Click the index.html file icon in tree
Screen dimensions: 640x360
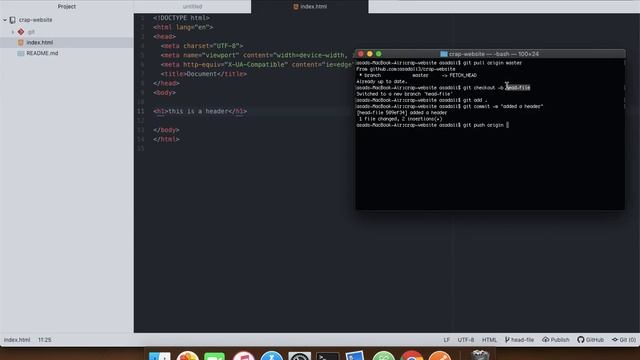21,42
